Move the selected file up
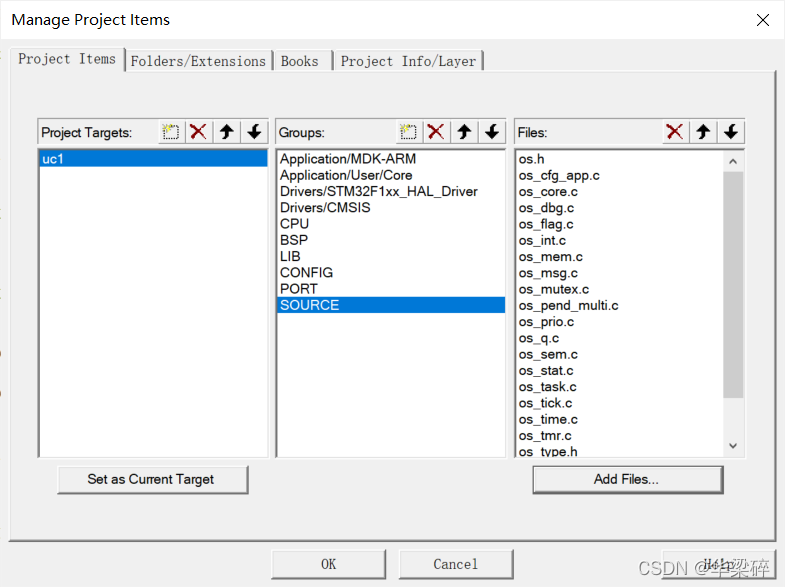The width and height of the screenshot is (785, 587). click(703, 132)
